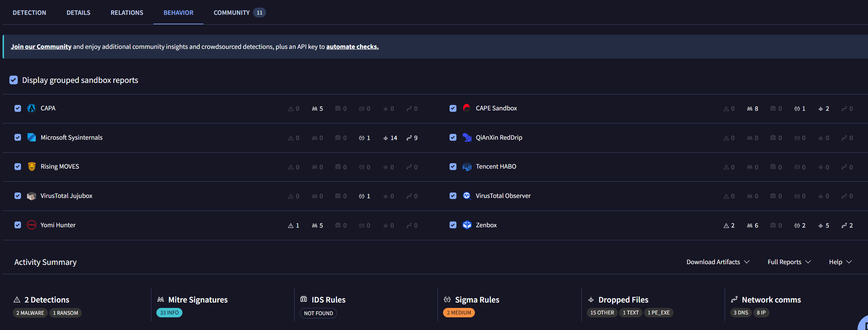Click the 33 INFO Mitre badge
The width and height of the screenshot is (868, 330).
169,313
